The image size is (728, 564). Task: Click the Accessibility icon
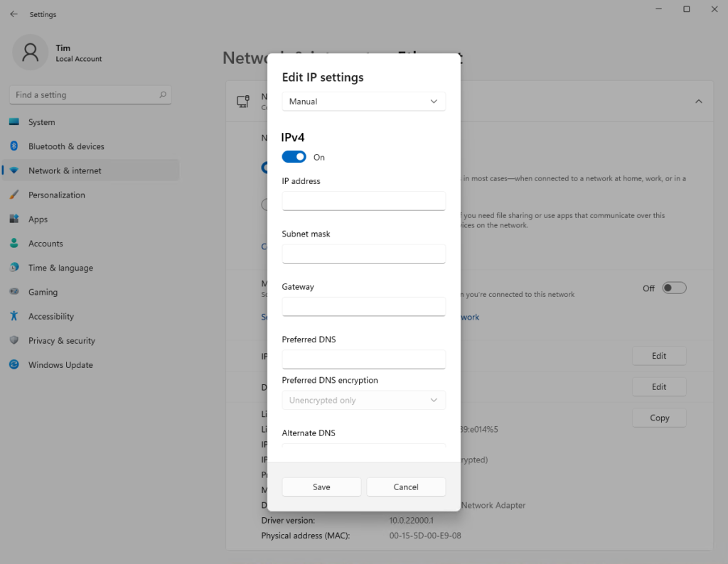click(14, 316)
